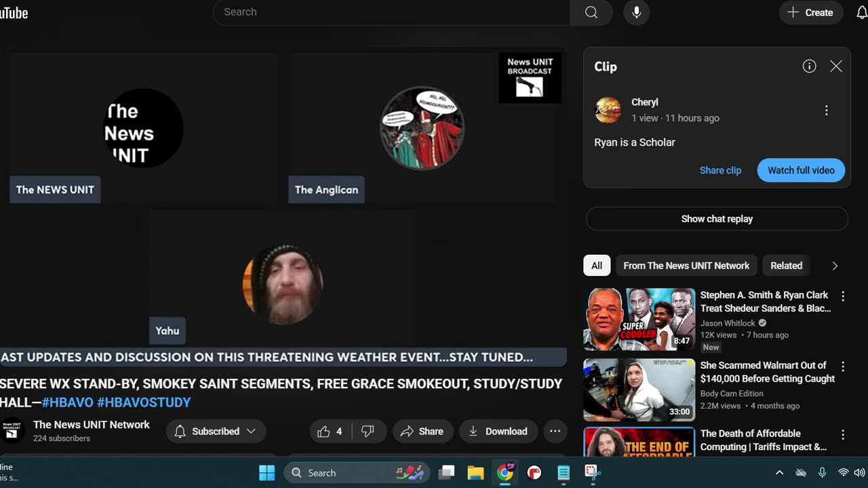The width and height of the screenshot is (868, 488).
Task: Open The Death of Affordable Computing thumbnail
Action: pyautogui.click(x=639, y=442)
